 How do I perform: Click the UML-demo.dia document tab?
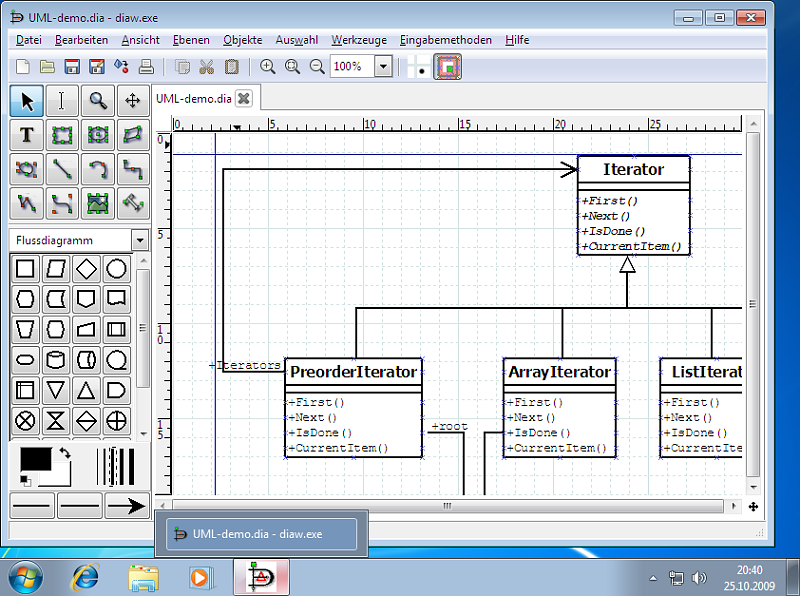193,98
